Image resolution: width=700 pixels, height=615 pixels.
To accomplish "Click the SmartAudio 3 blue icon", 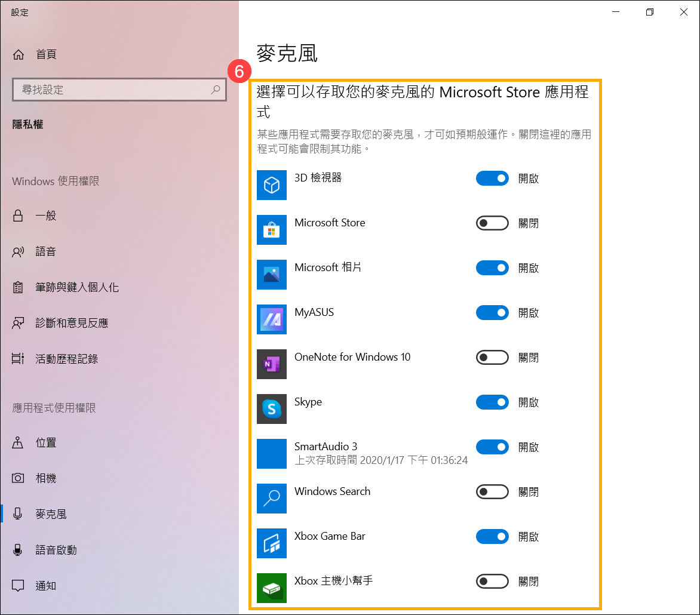I will [x=271, y=453].
